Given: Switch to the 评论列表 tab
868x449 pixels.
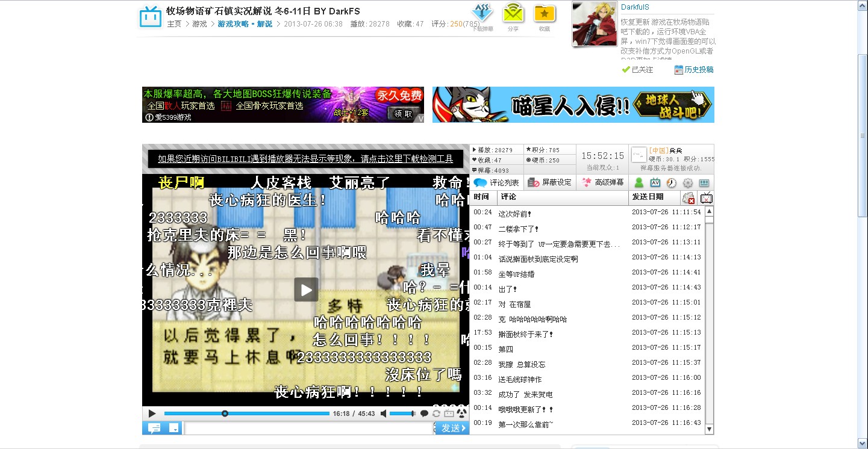Looking at the screenshot, I should [496, 182].
